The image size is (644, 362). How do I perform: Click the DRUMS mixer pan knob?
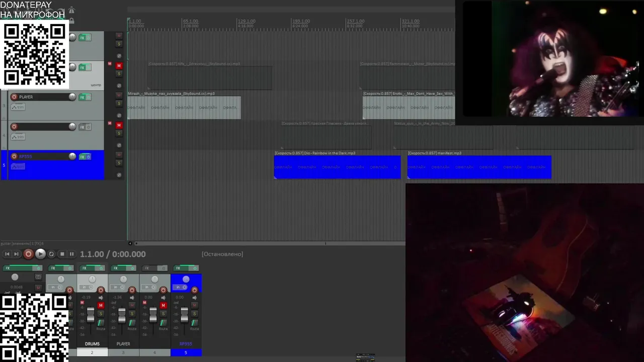click(92, 279)
